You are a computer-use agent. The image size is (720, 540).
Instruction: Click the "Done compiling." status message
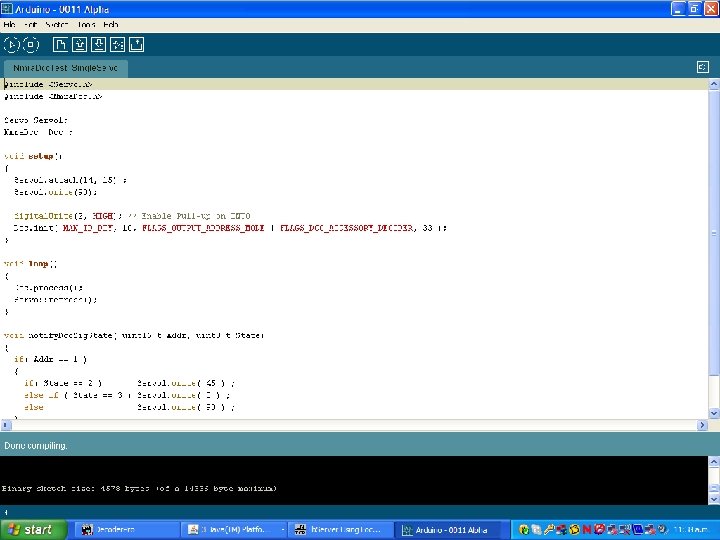[x=36, y=445]
